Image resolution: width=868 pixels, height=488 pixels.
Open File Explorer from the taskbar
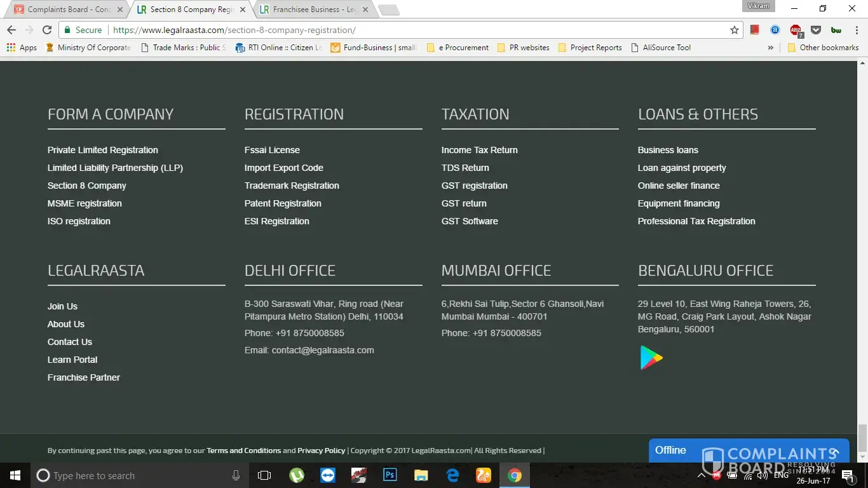(x=421, y=475)
